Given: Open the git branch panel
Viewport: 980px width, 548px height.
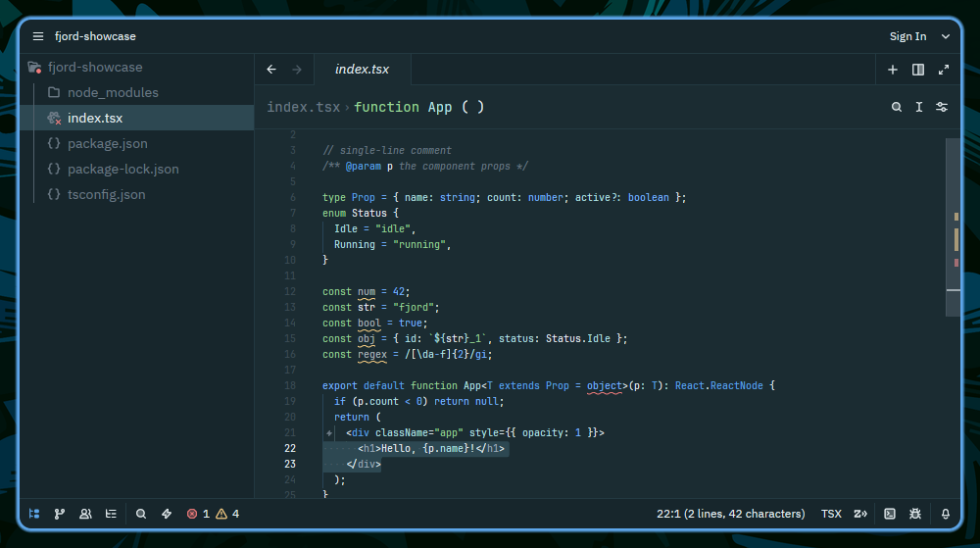Looking at the screenshot, I should [60, 514].
